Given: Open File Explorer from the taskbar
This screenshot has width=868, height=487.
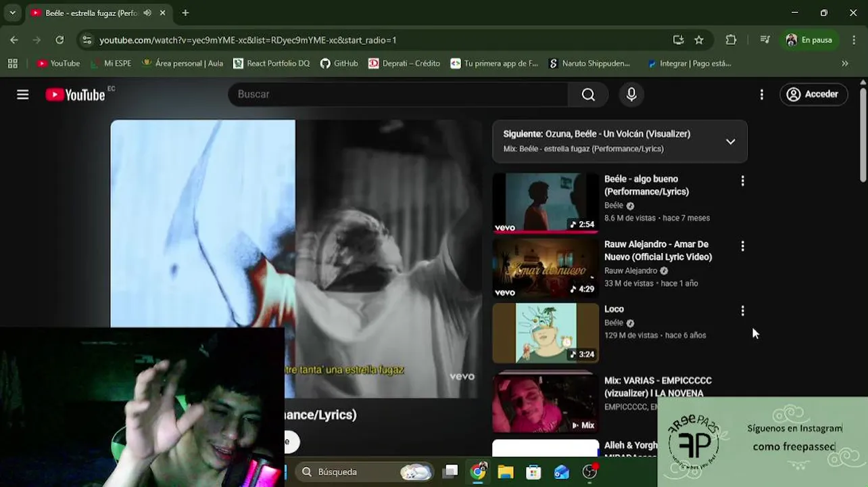Looking at the screenshot, I should click(506, 471).
